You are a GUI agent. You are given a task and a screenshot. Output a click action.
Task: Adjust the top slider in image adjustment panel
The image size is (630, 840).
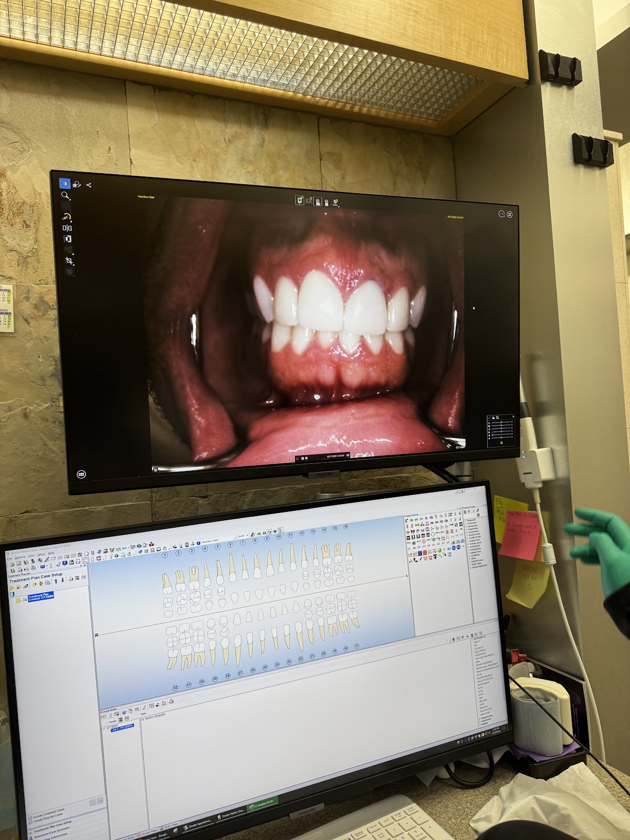pos(501,422)
